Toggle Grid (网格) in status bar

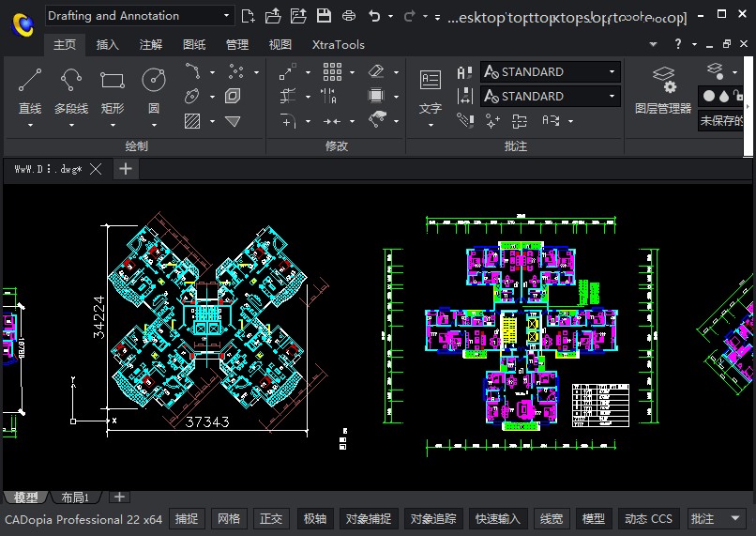pyautogui.click(x=229, y=518)
